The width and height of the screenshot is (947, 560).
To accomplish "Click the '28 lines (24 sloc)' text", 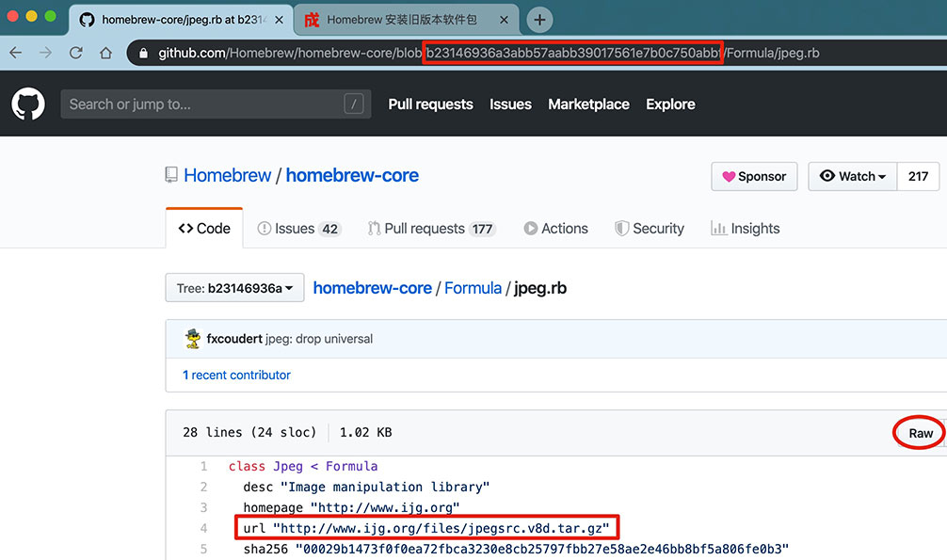I will point(249,433).
